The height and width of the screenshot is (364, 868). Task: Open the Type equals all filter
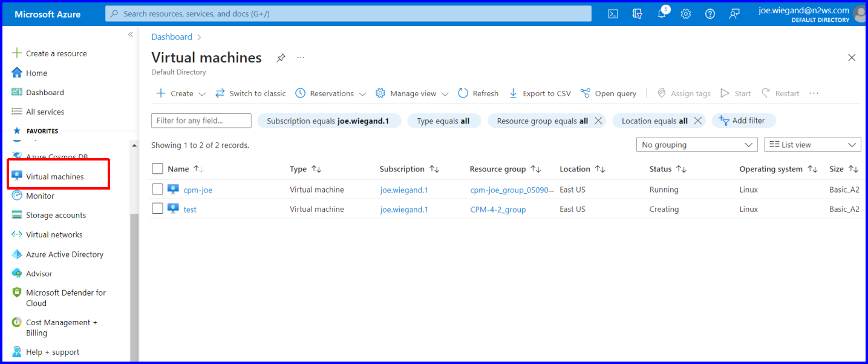443,121
